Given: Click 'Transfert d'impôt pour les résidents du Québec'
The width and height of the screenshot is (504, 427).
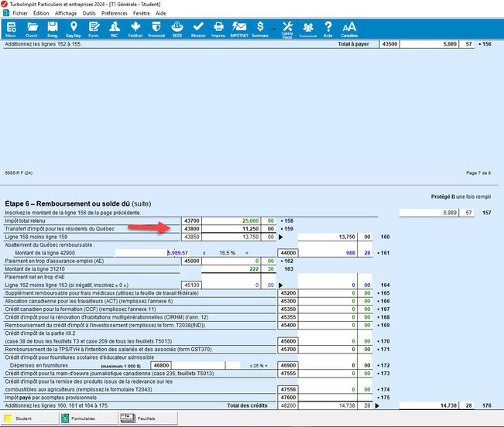Looking at the screenshot, I should coord(60,229).
